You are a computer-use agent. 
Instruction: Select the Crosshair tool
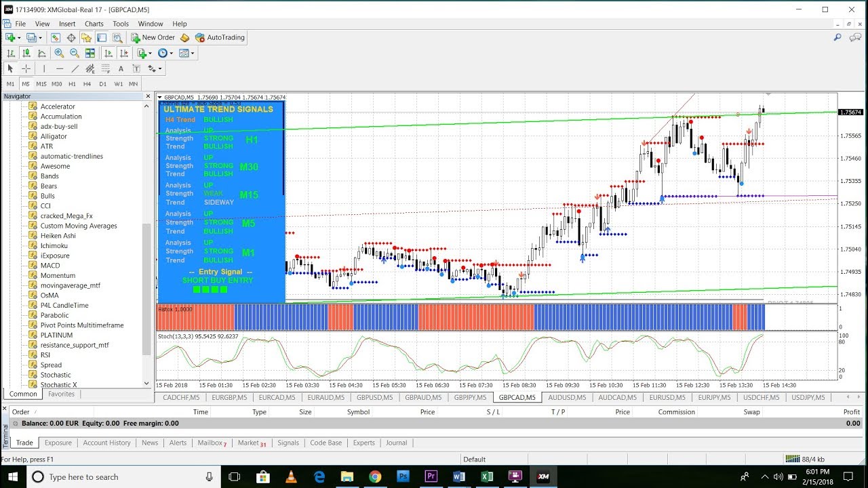[26, 68]
